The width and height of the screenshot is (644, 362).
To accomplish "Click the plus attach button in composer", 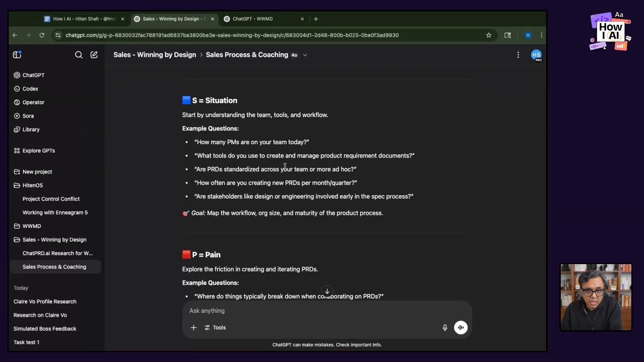I will coord(194,327).
